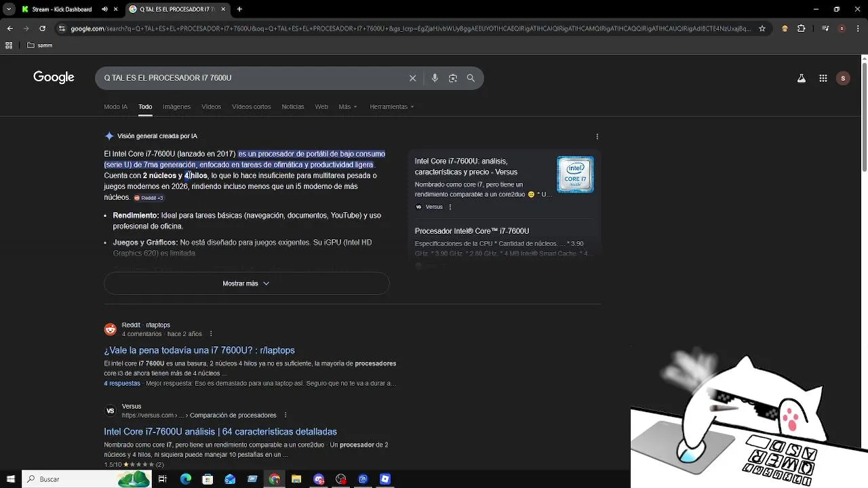Reload the current page

coord(42,28)
